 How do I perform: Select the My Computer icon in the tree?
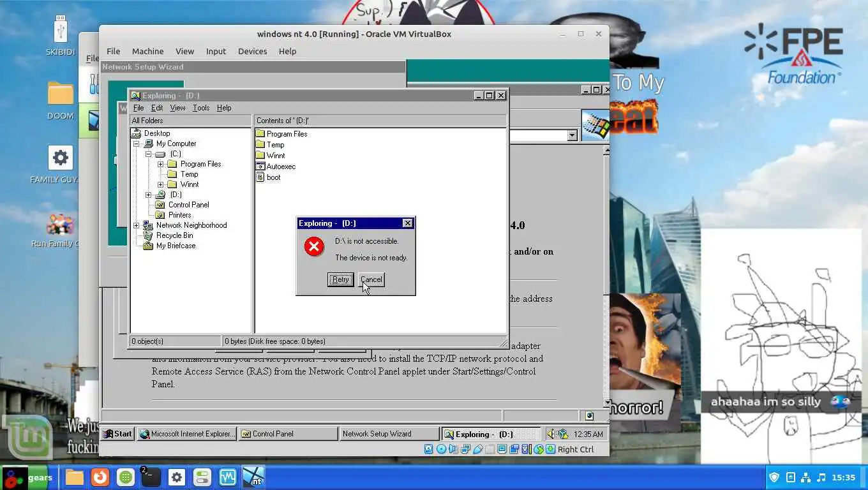click(x=148, y=144)
